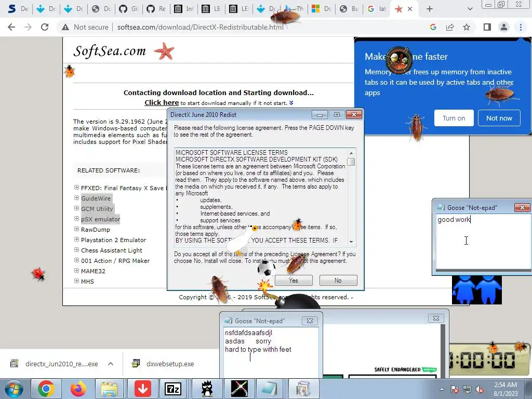Image resolution: width=532 pixels, height=399 pixels.
Task: Open the Chrome profile menu
Action: pyautogui.click(x=504, y=27)
